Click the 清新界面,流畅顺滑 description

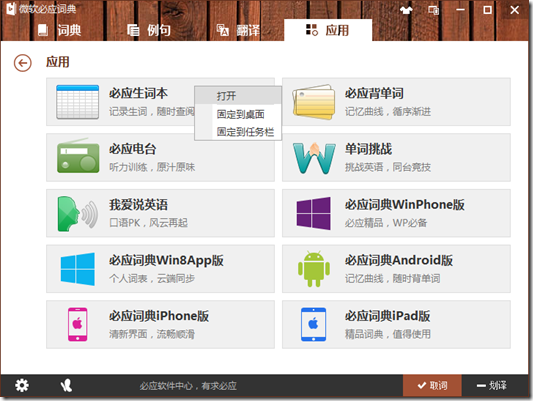coord(152,334)
